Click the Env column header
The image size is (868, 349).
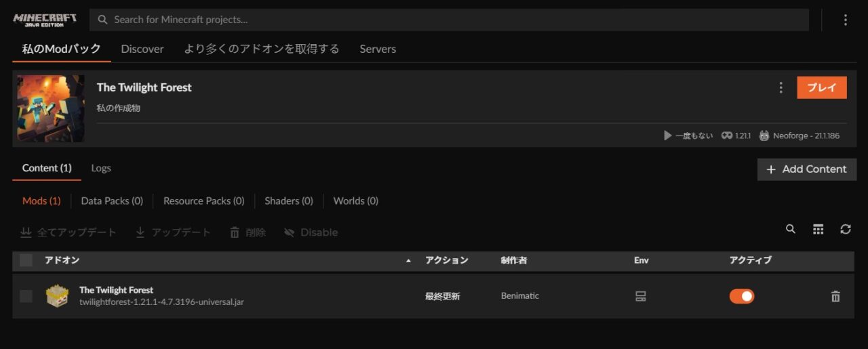pos(642,260)
